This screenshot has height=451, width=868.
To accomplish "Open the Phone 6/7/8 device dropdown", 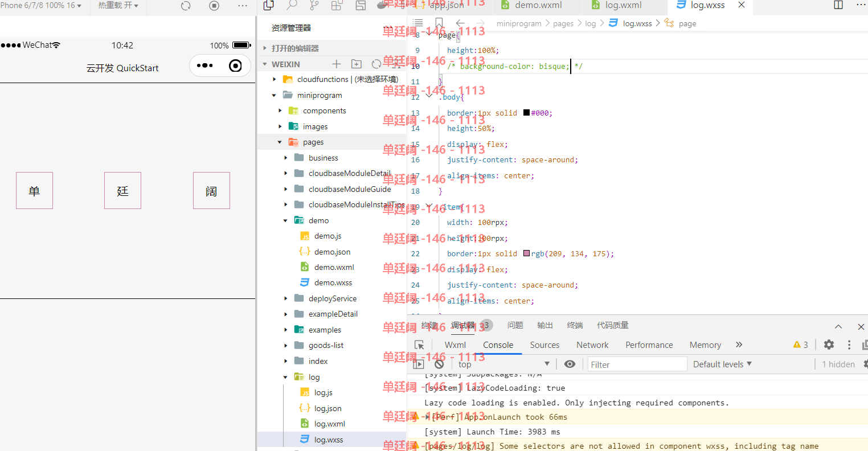I will 41,5.
